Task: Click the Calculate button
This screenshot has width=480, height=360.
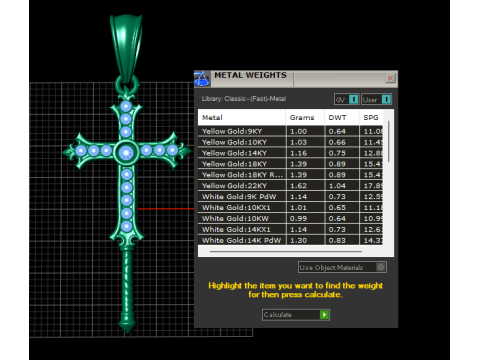Action: click(x=296, y=314)
